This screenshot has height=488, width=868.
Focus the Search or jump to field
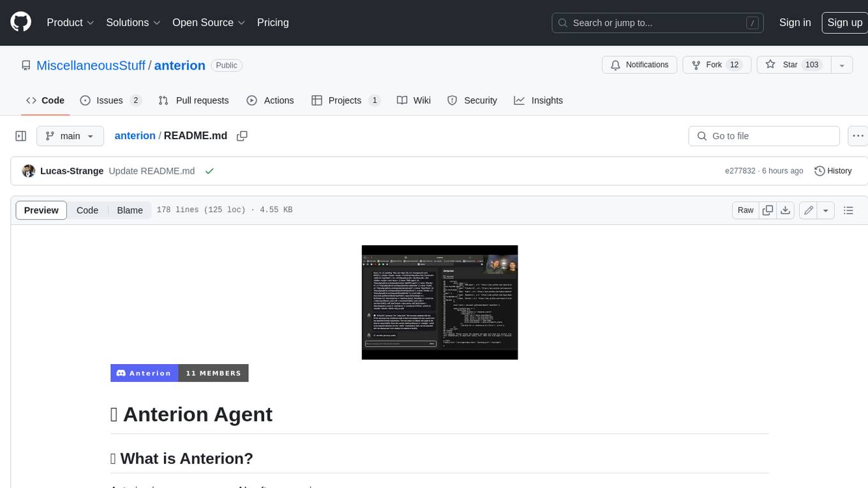point(657,23)
